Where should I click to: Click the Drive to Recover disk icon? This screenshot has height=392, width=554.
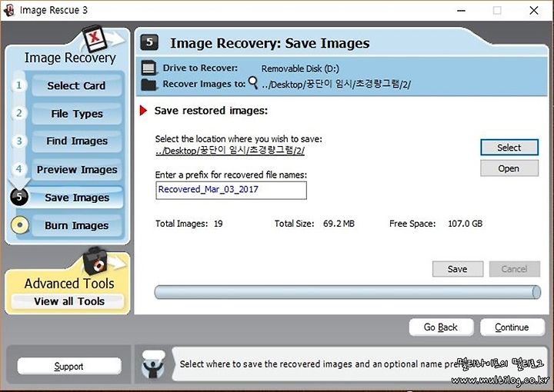149,68
